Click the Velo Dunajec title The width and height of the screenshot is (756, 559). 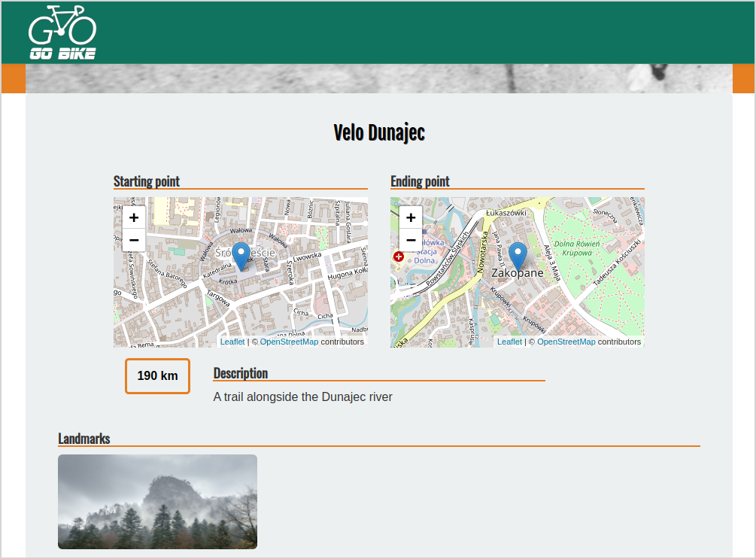click(378, 133)
